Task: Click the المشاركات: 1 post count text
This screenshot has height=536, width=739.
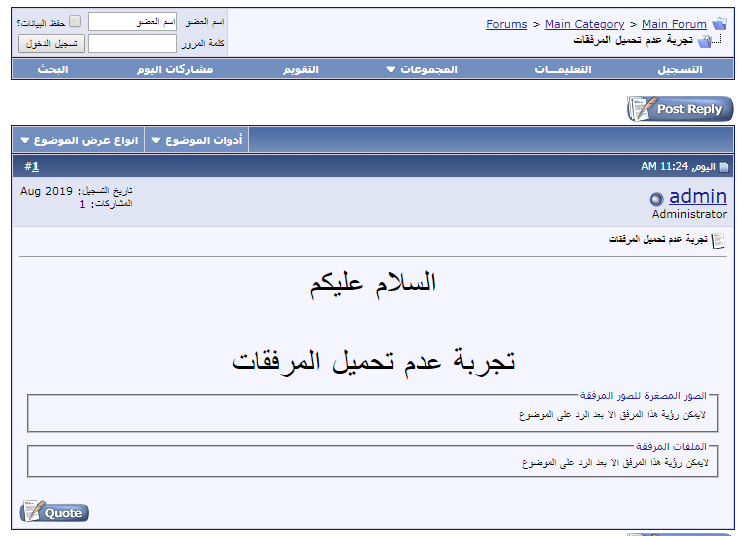Action: click(106, 204)
